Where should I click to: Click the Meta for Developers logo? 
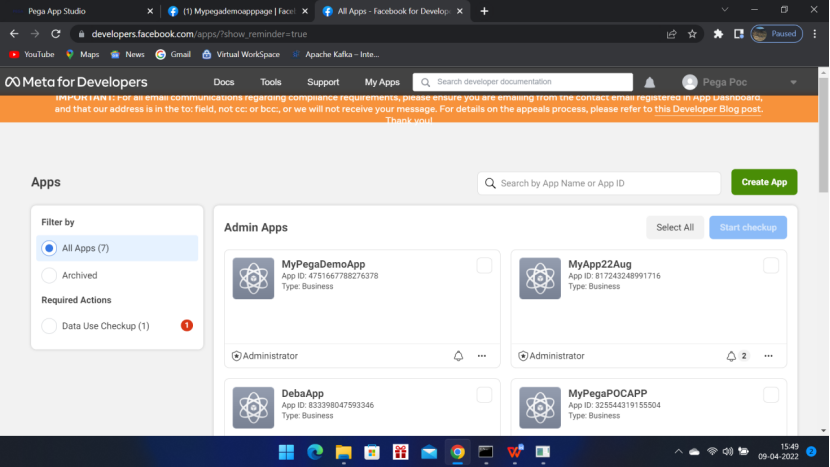coord(76,82)
